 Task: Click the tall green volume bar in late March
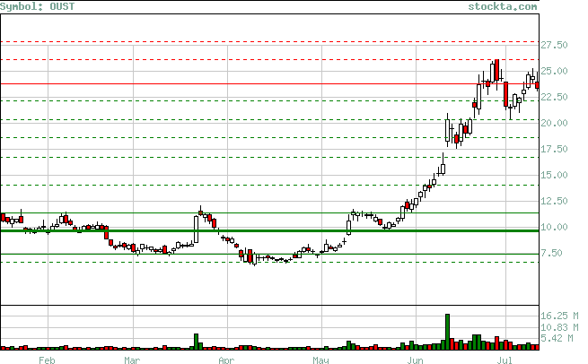coord(196,342)
